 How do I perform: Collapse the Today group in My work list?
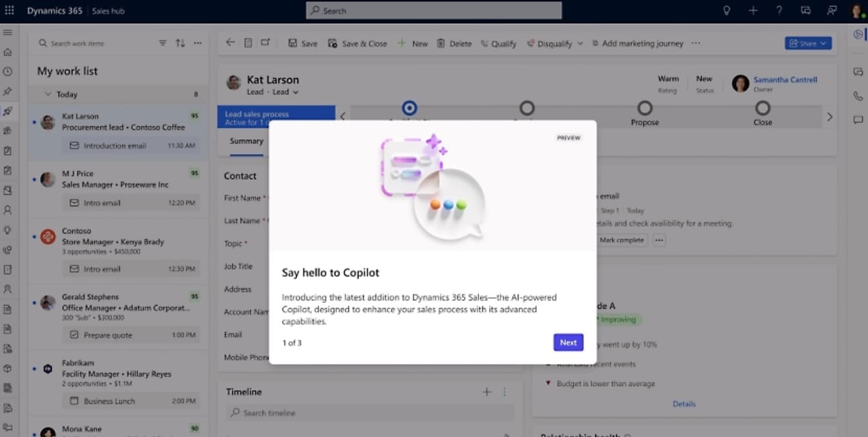(47, 94)
